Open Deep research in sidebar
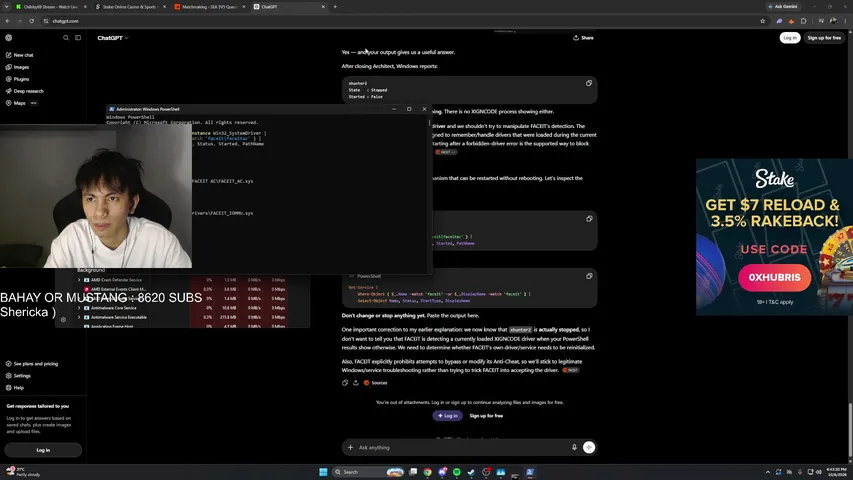 tap(24, 91)
